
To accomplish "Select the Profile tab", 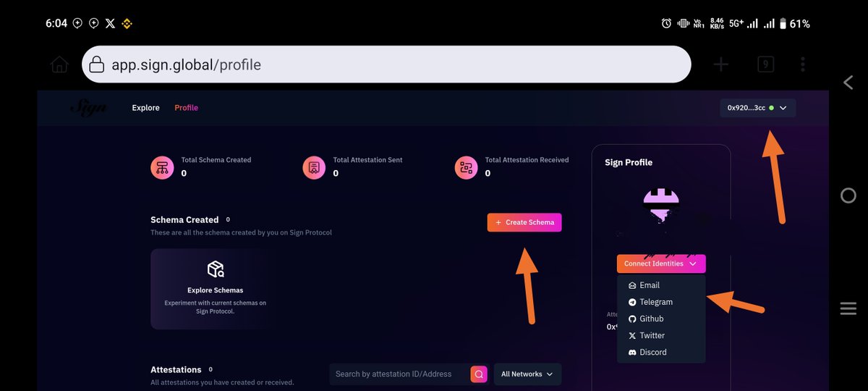I will coord(186,108).
